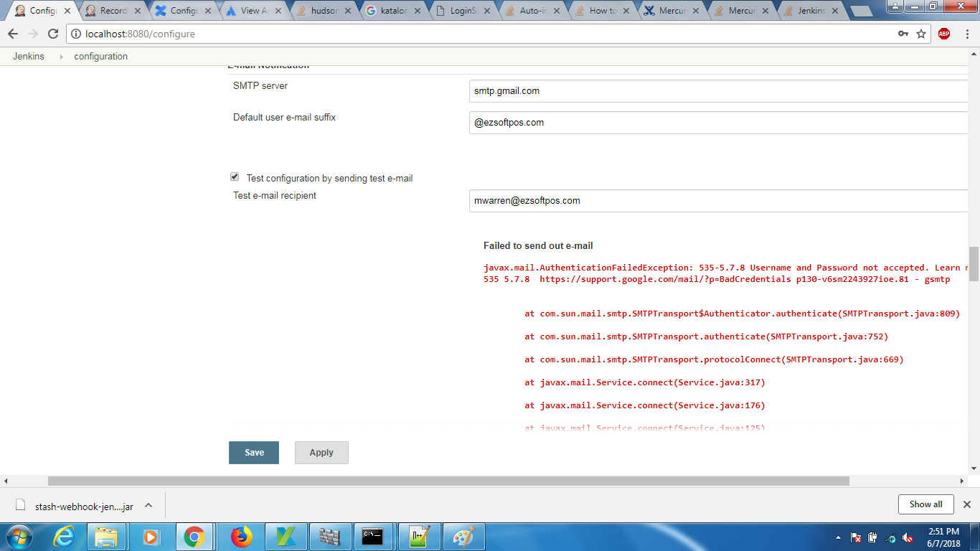
Task: Switch to the LoginS tab
Action: [464, 11]
